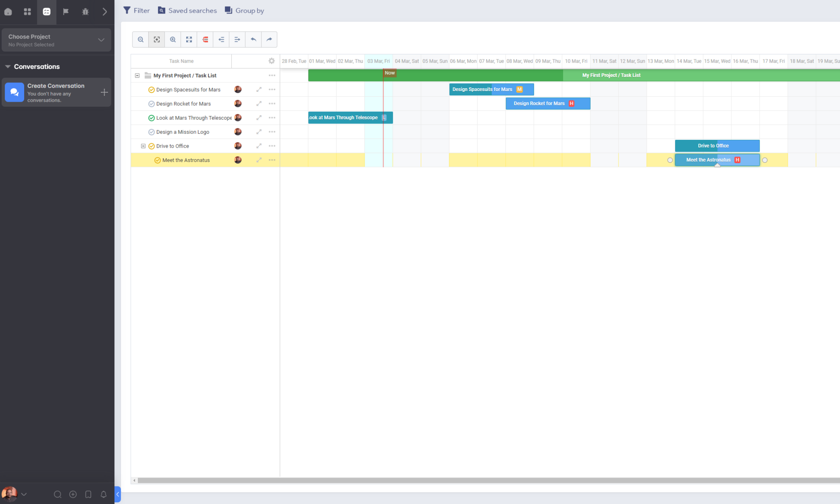Viewport: 840px width, 504px height.
Task: Mark Design Rocket for Mars complete
Action: pos(151,104)
